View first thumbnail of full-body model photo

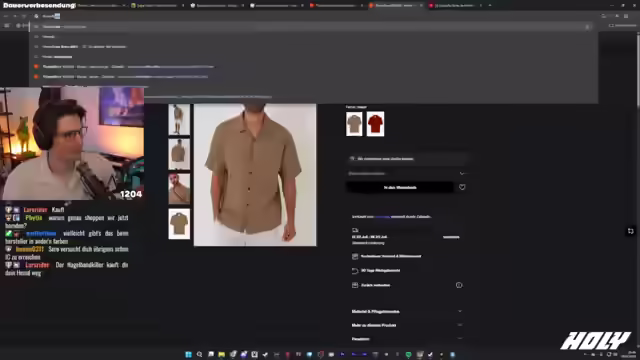[x=179, y=119]
